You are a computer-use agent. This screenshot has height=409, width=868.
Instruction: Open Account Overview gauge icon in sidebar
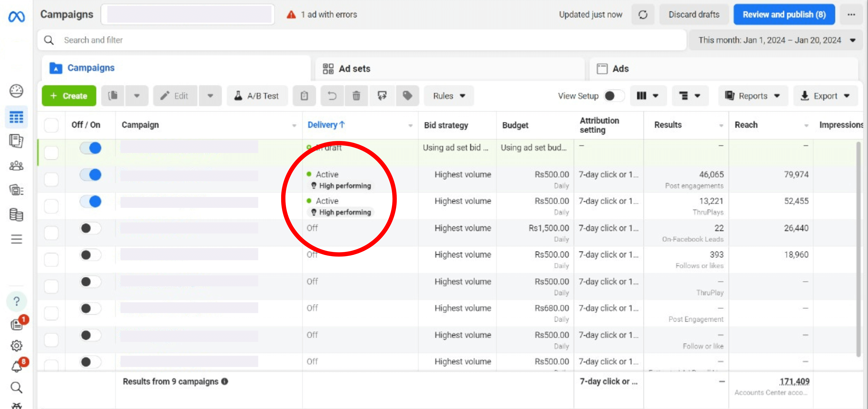pyautogui.click(x=16, y=91)
